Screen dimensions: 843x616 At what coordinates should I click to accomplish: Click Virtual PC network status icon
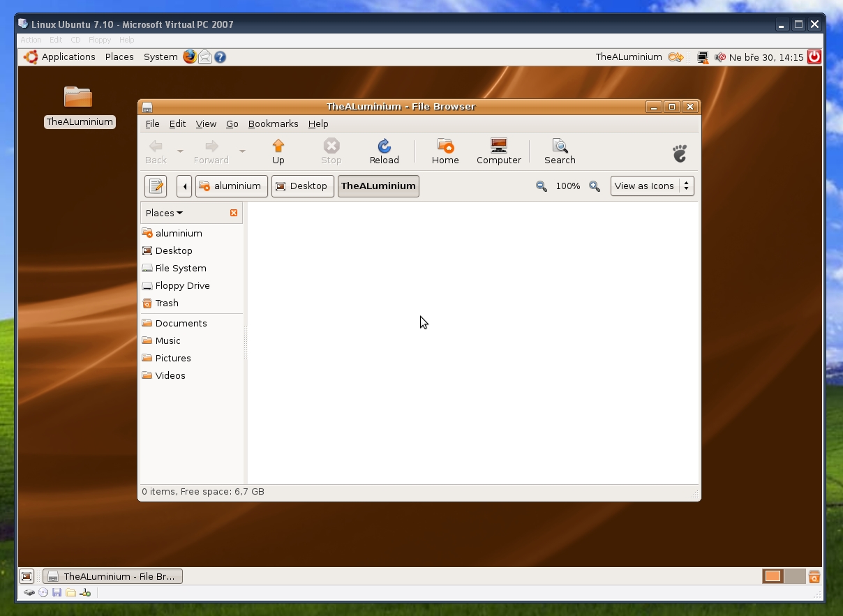tap(85, 592)
